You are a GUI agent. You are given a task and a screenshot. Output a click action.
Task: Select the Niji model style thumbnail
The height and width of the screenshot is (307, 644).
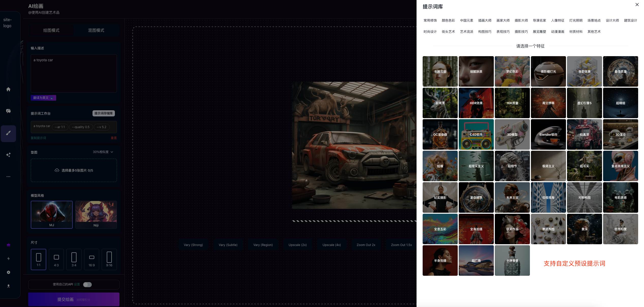pos(96,214)
